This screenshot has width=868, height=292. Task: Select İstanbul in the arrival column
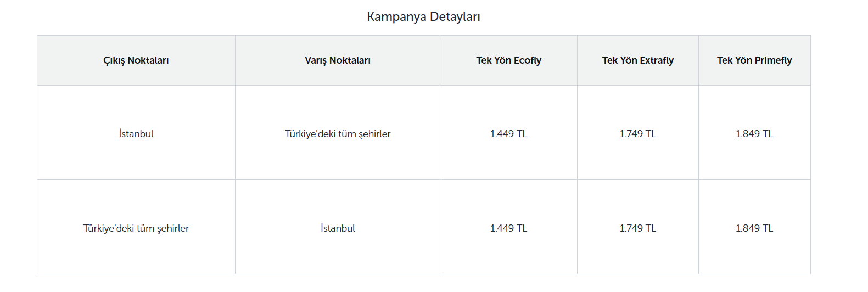pos(338,228)
